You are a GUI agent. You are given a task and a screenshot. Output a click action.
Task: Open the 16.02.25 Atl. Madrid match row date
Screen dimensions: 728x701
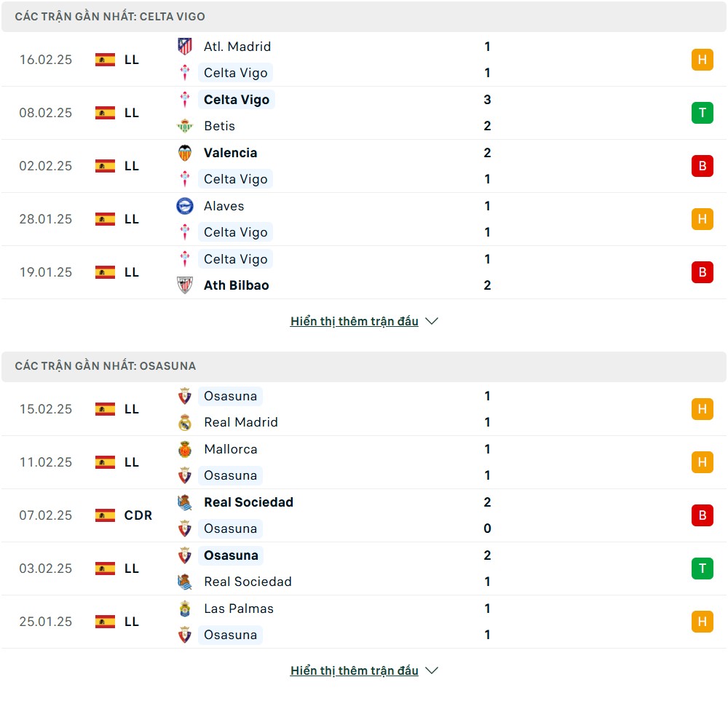click(x=46, y=60)
